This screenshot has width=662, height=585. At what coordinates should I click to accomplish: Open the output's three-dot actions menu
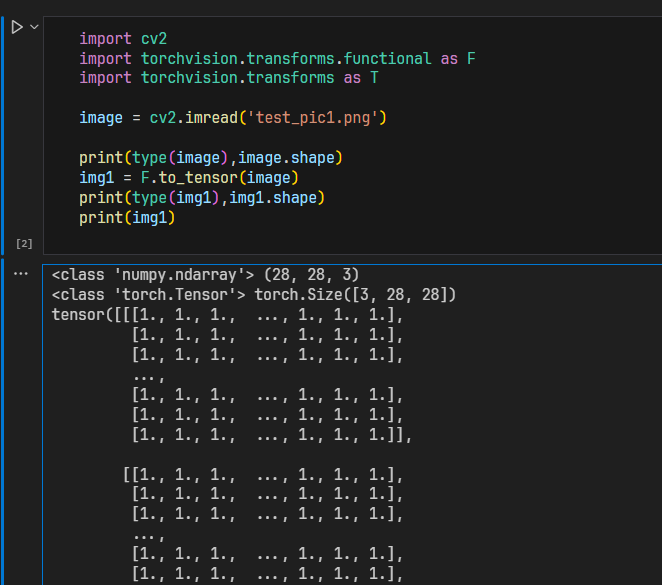point(20,273)
